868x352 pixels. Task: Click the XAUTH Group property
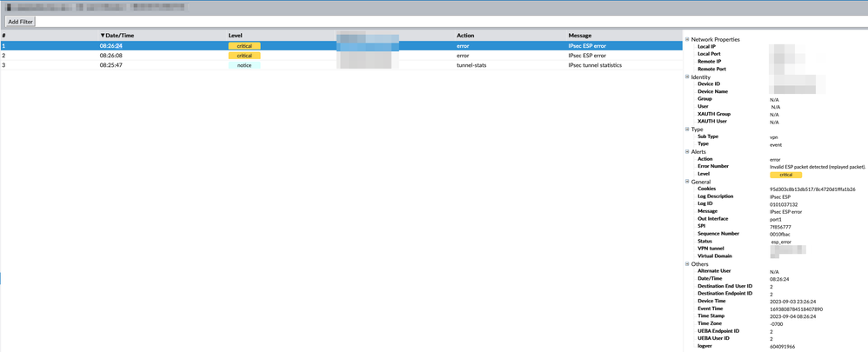click(712, 114)
